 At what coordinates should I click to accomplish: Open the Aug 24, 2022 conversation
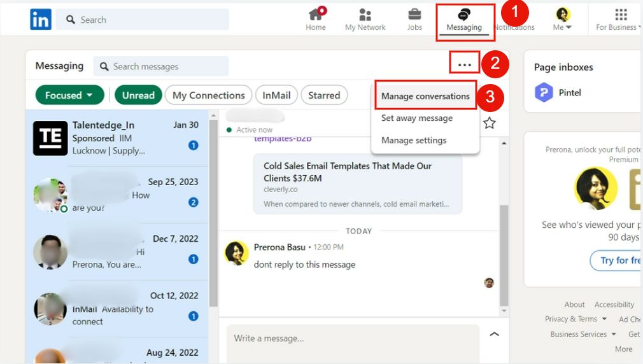pyautogui.click(x=117, y=351)
